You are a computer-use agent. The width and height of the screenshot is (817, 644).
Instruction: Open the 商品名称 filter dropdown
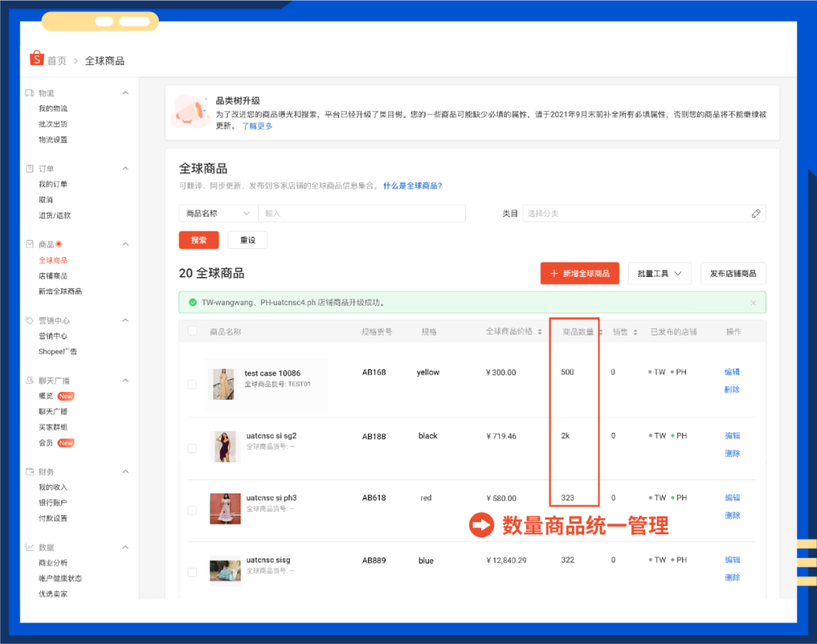point(217,213)
